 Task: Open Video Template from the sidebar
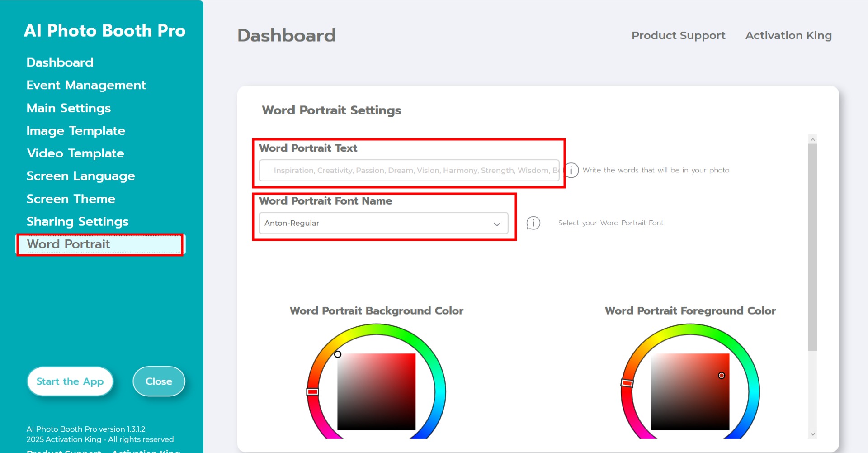click(75, 153)
